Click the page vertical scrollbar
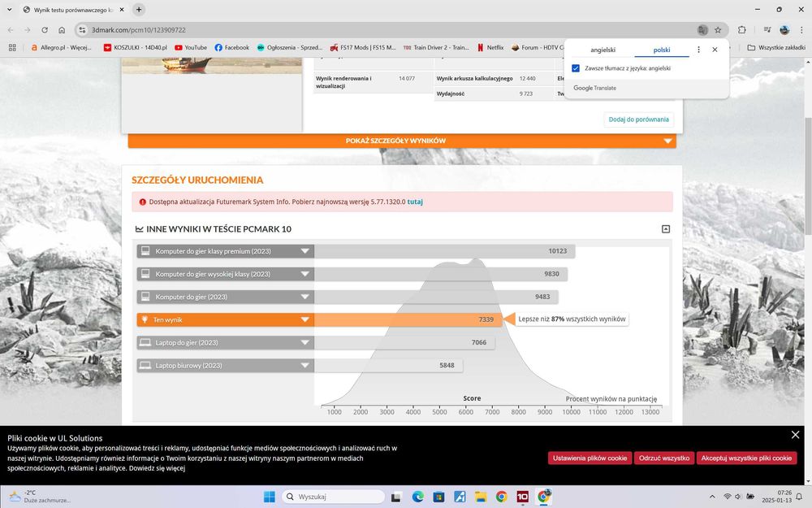This screenshot has height=508, width=812. (808, 176)
